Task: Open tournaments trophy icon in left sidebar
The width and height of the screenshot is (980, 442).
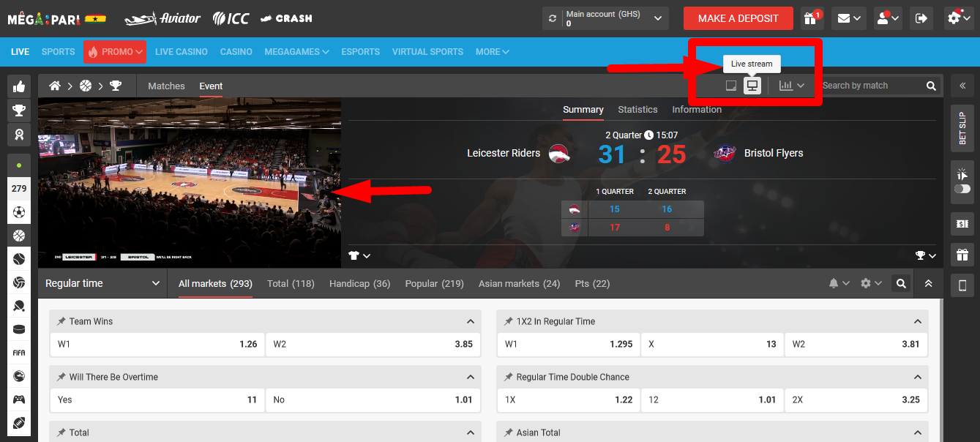Action: point(19,110)
